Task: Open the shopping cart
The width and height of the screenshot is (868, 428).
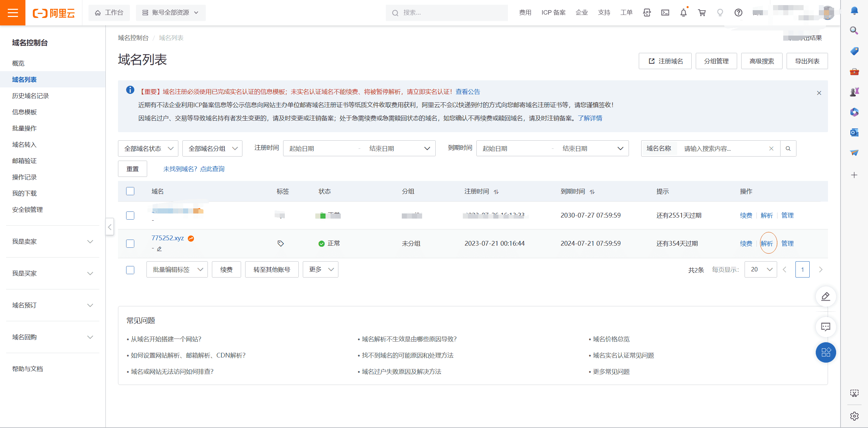Action: point(702,13)
